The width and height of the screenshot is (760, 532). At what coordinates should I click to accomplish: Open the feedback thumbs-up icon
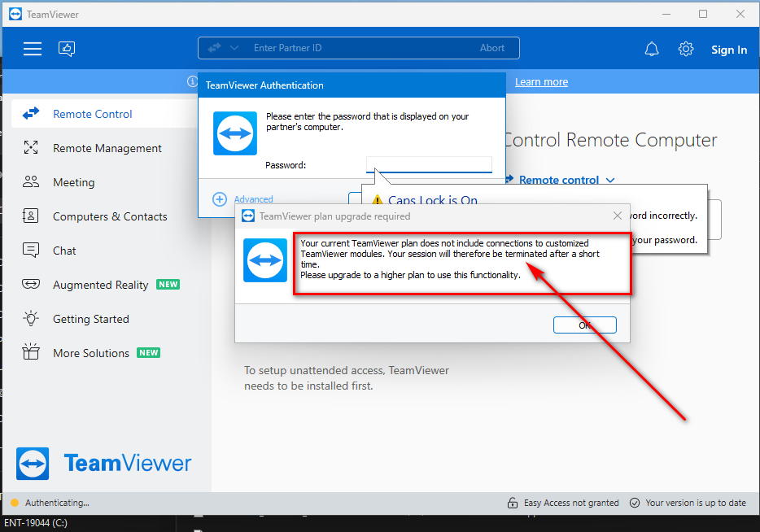coord(67,49)
